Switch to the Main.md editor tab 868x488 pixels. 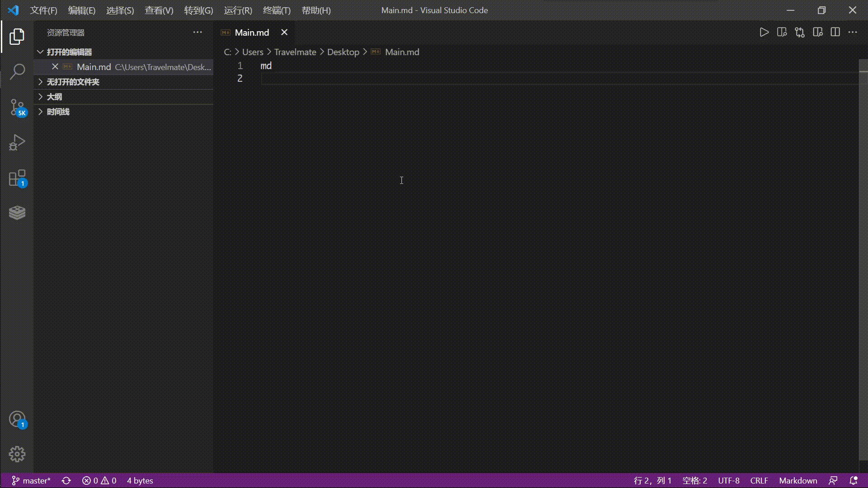tap(252, 32)
